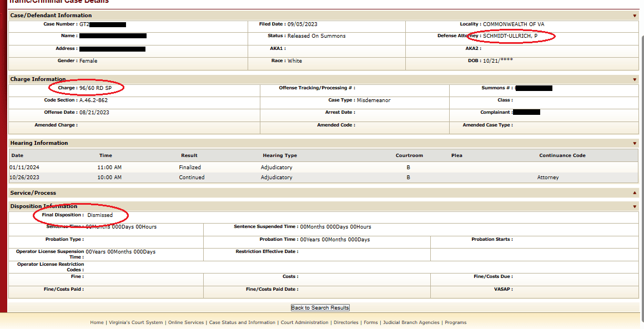Open Case Status and Information link

(x=242, y=322)
